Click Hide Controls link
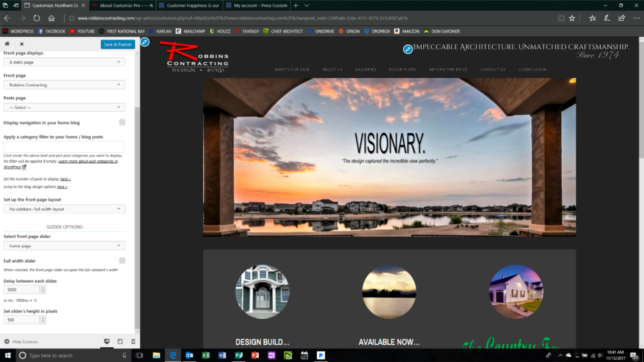This screenshot has height=362, width=644. (x=25, y=342)
